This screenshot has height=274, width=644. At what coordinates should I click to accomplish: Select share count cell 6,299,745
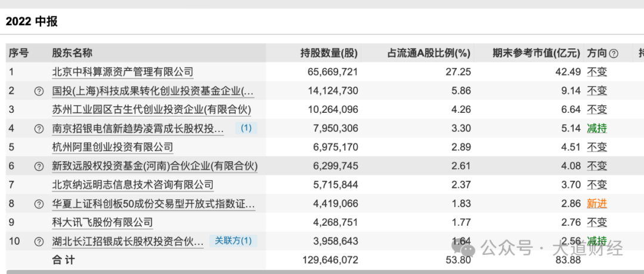(x=336, y=166)
